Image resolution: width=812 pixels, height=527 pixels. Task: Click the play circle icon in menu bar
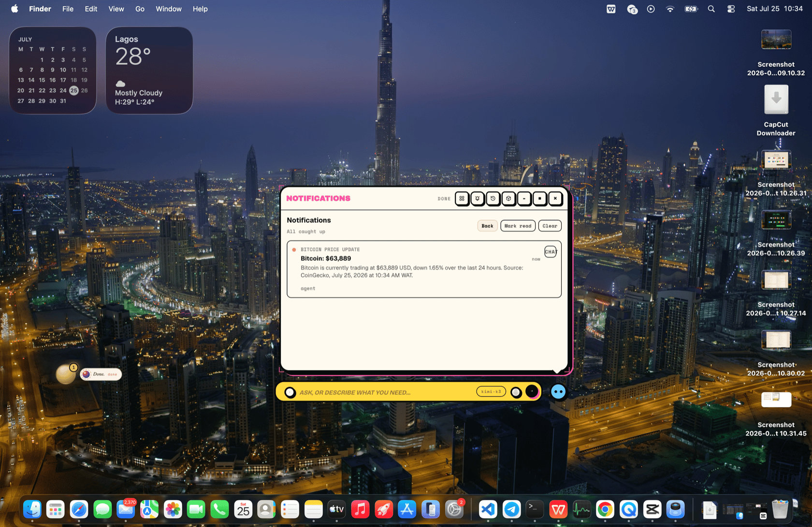tap(651, 9)
